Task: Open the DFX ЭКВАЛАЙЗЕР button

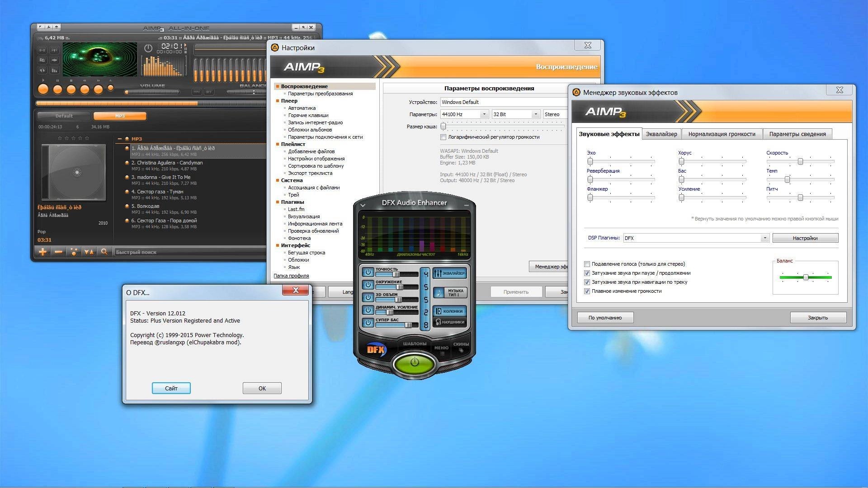Action: click(449, 273)
